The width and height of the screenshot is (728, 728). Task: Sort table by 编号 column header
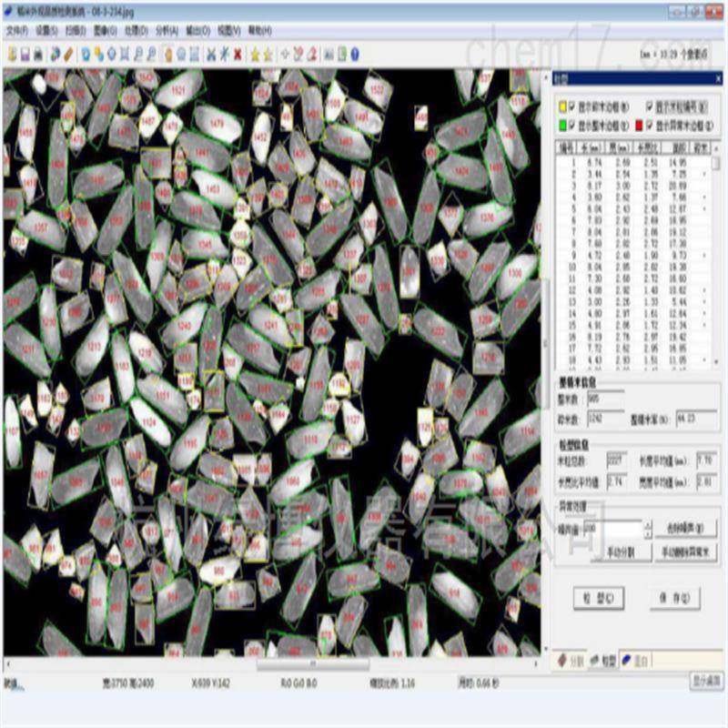(566, 148)
